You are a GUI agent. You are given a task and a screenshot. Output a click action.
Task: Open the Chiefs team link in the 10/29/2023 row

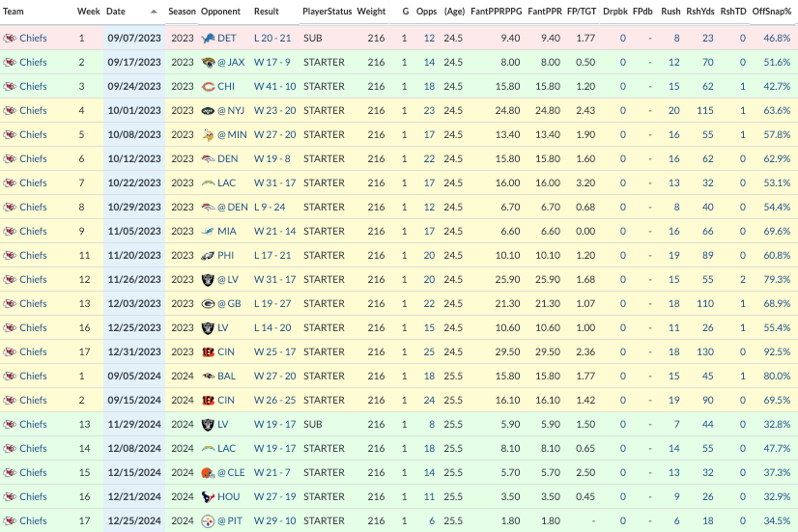[33, 207]
